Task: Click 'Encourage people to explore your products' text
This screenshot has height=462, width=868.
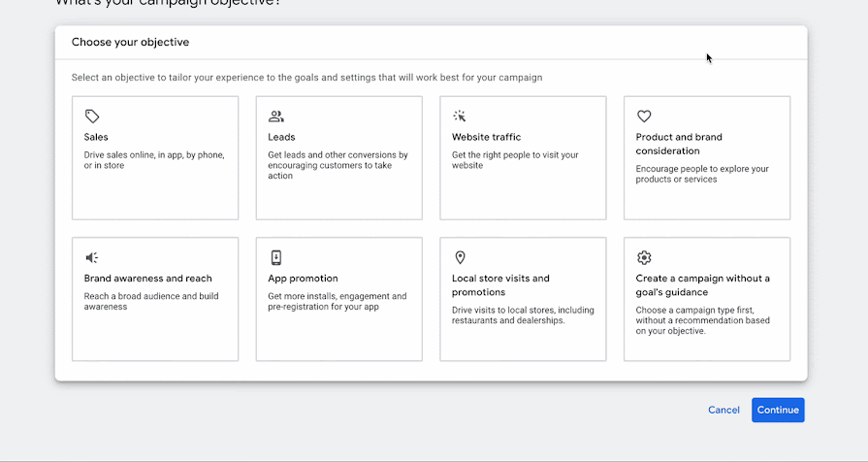Action: (702, 174)
